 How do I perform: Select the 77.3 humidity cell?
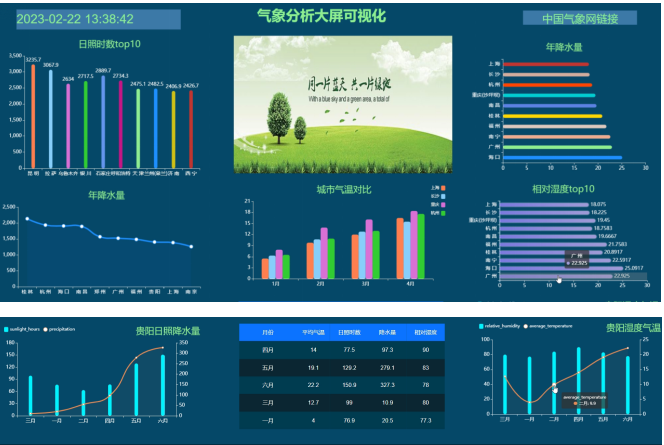coord(426,420)
